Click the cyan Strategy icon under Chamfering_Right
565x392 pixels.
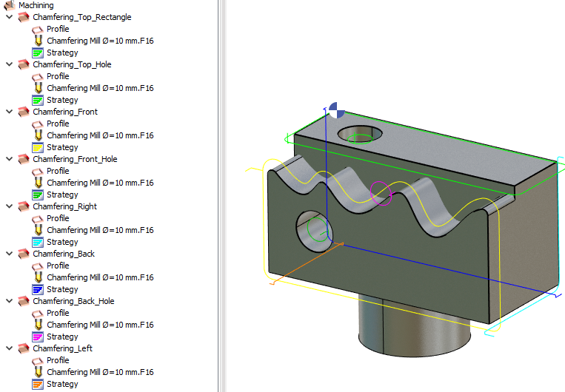[x=38, y=242]
